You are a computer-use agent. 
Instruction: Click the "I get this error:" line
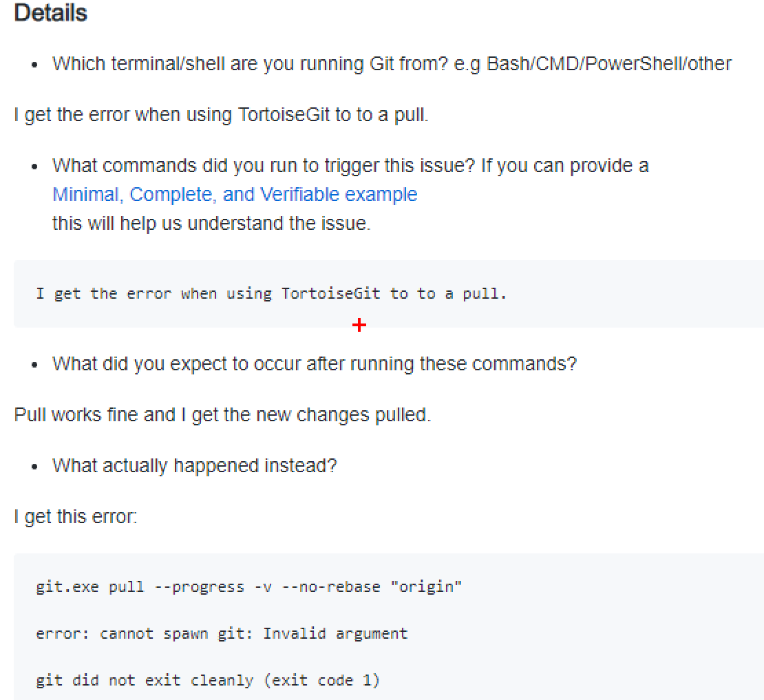(76, 516)
